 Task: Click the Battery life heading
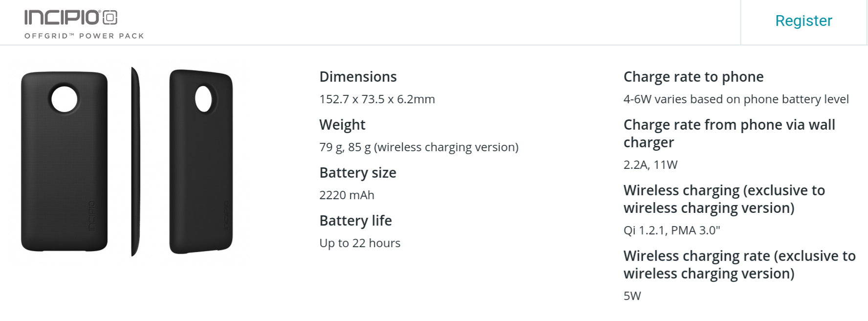(355, 221)
